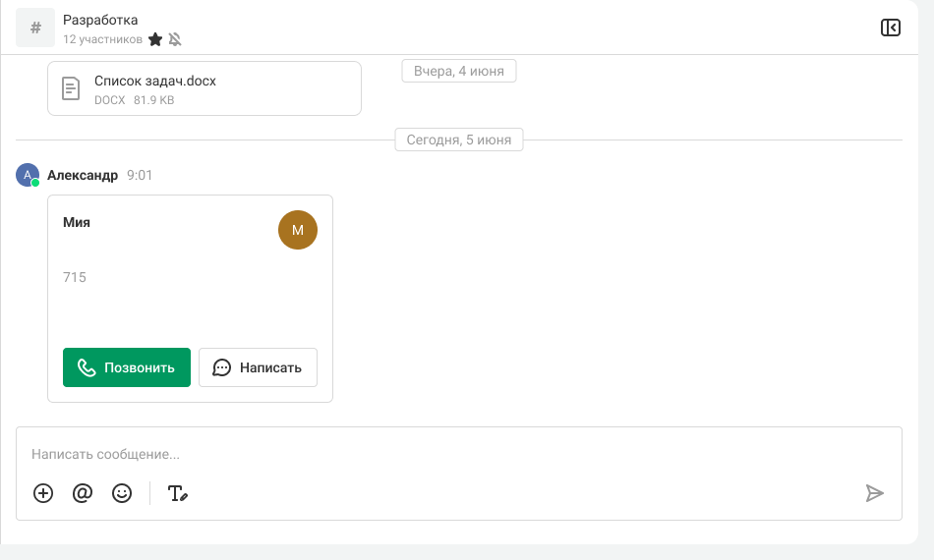Toggle the favorite star for Разработка channel
The width and height of the screenshot is (934, 560).
[154, 39]
